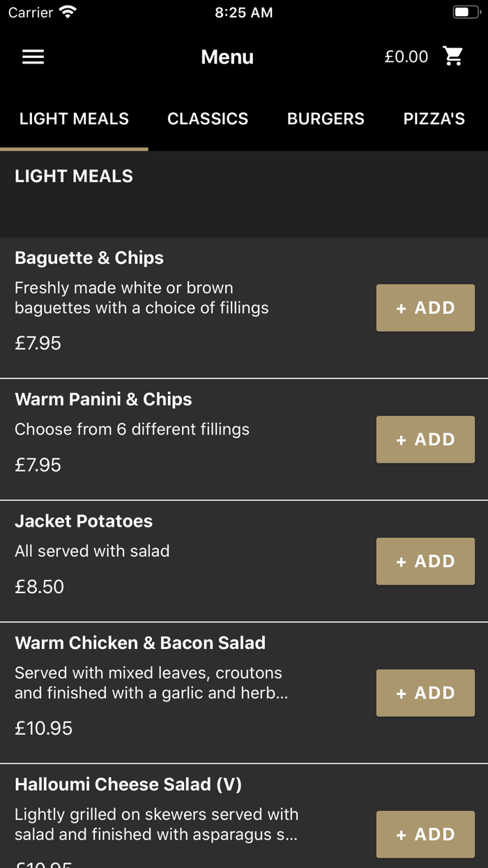The height and width of the screenshot is (868, 488).
Task: Open the Jacket Potatoes item details
Action: pyautogui.click(x=84, y=521)
